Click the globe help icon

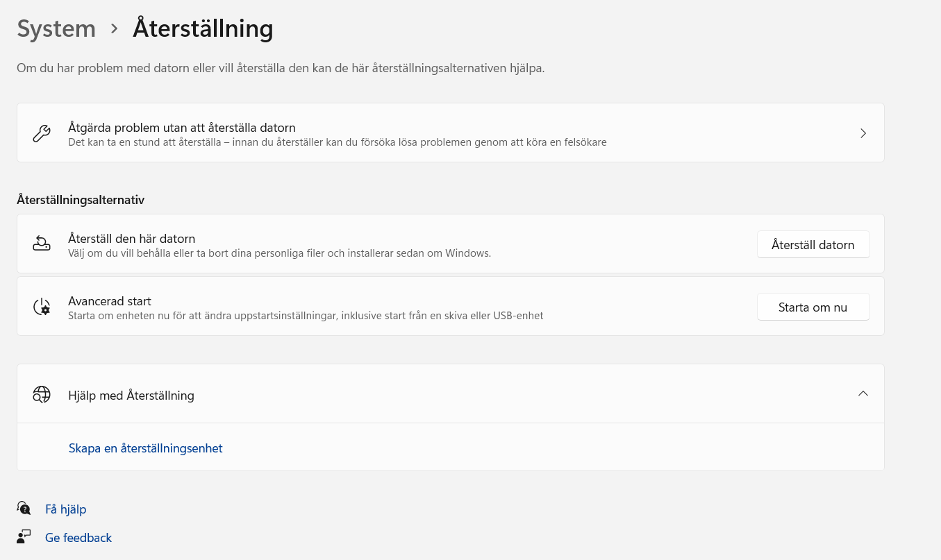click(42, 395)
